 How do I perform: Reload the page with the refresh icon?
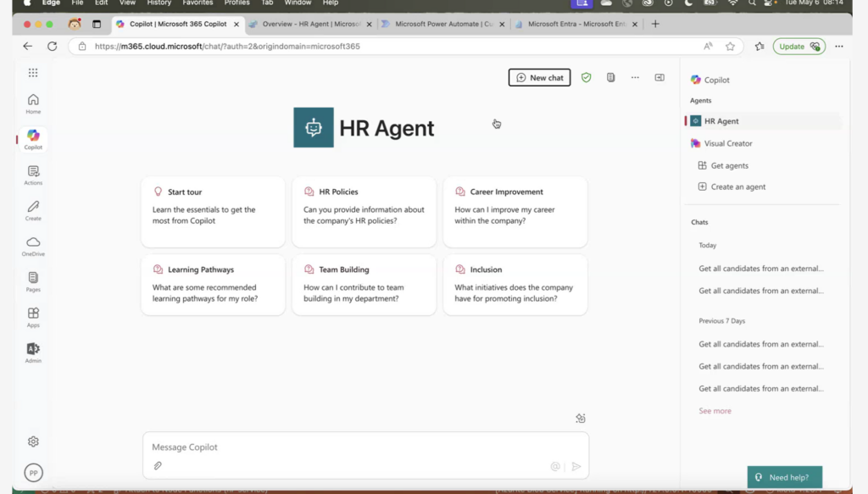click(x=52, y=47)
